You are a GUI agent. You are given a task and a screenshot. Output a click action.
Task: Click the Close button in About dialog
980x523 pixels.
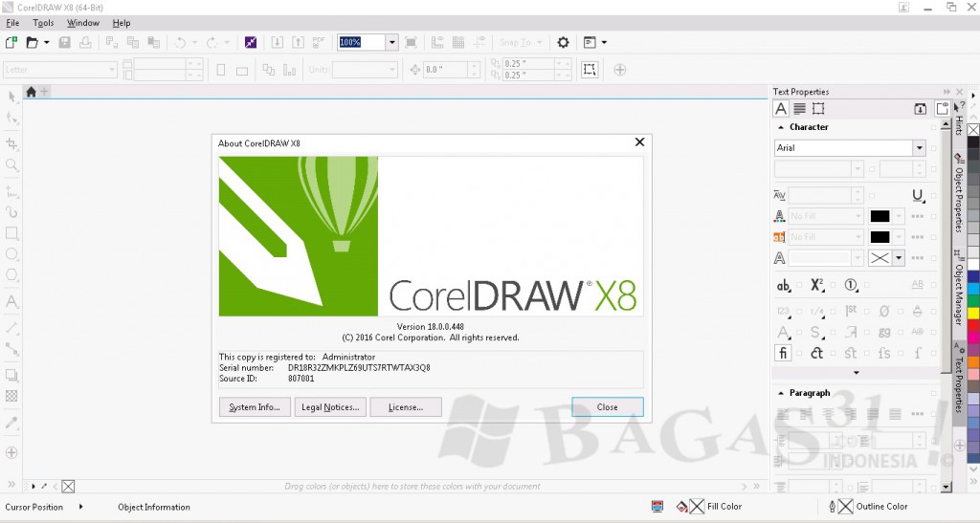pos(607,407)
